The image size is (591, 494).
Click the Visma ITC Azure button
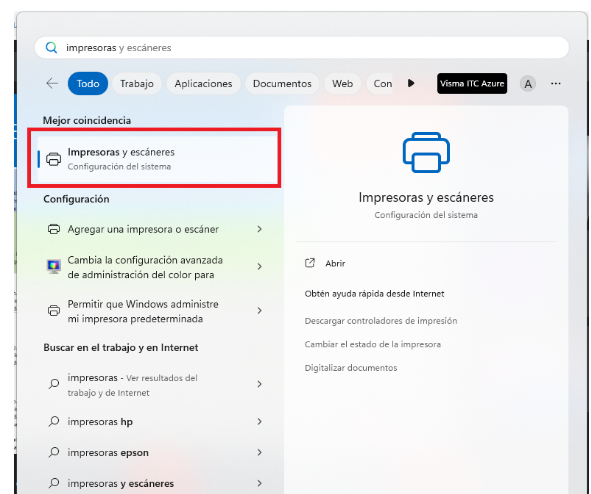tap(472, 84)
